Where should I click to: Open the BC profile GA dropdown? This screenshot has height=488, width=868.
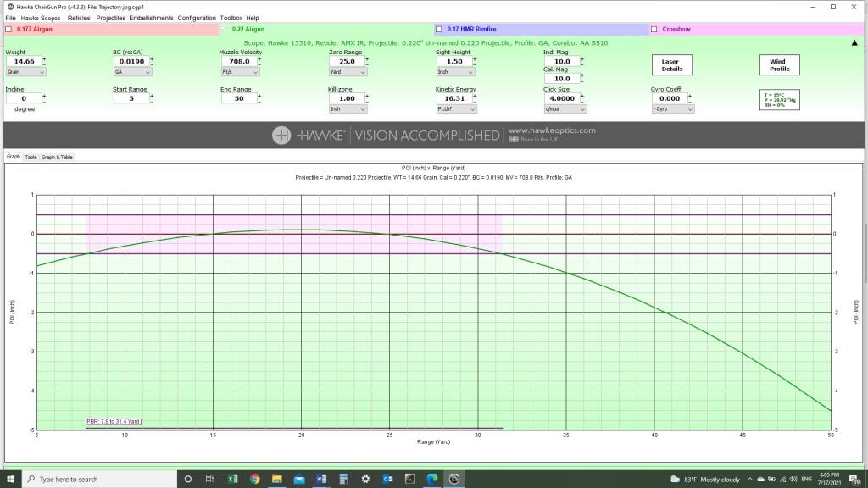coord(132,72)
